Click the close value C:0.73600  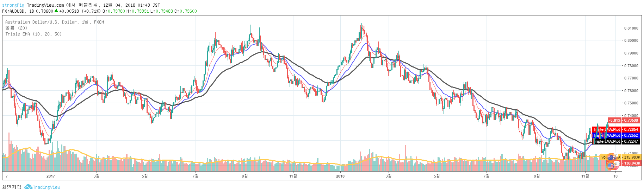tap(186, 11)
